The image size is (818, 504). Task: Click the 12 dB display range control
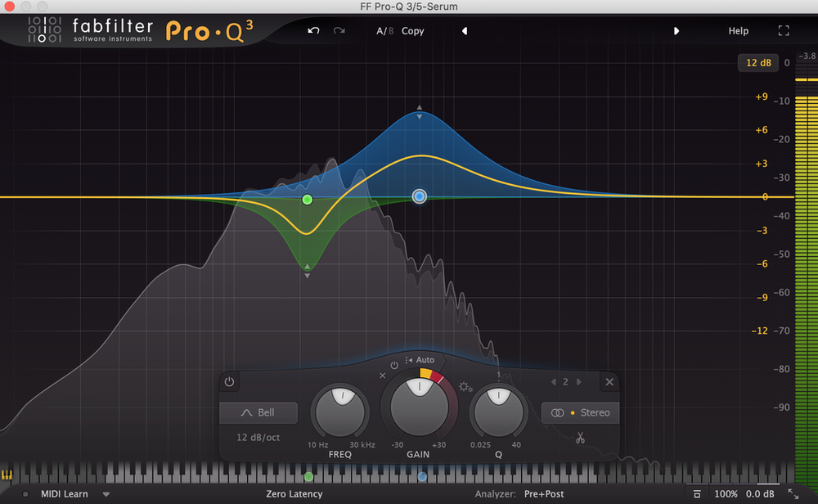tap(758, 62)
